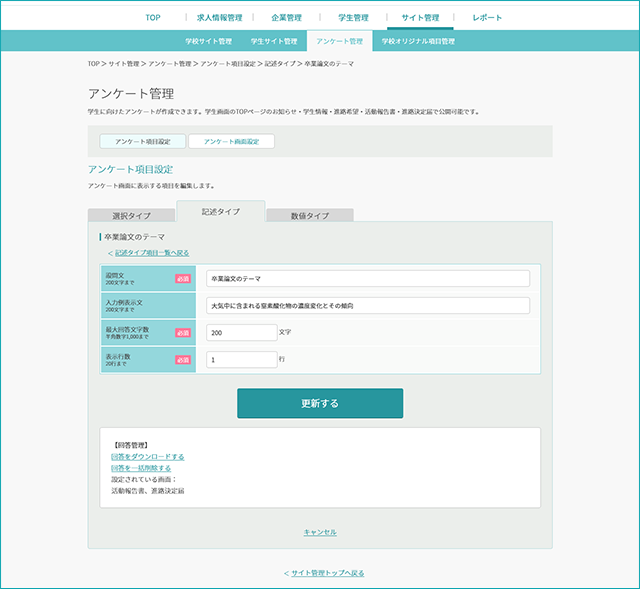Click 卒業論文のテーマ at breadcrumb end
The height and width of the screenshot is (589, 640).
click(x=329, y=64)
